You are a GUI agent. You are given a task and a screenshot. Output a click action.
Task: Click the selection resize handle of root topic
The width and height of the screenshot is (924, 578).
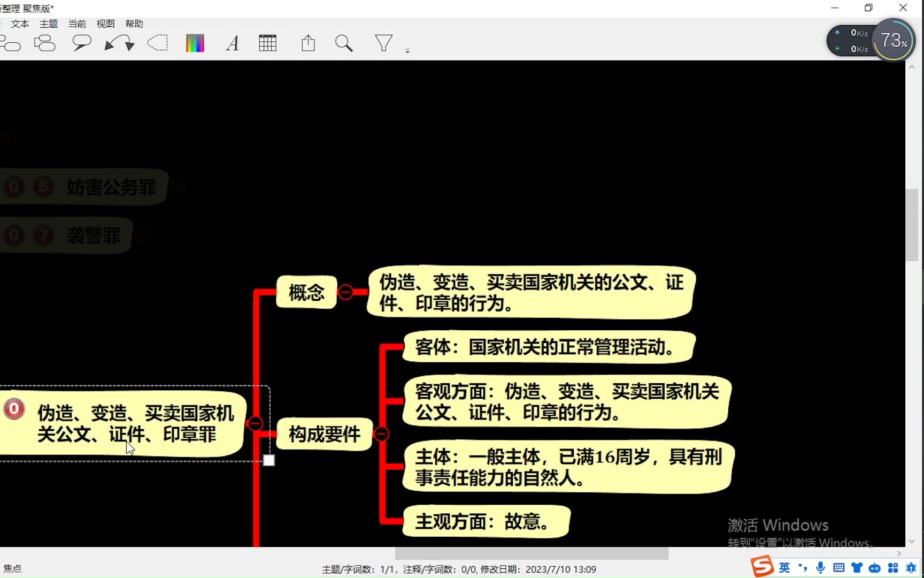click(x=269, y=460)
